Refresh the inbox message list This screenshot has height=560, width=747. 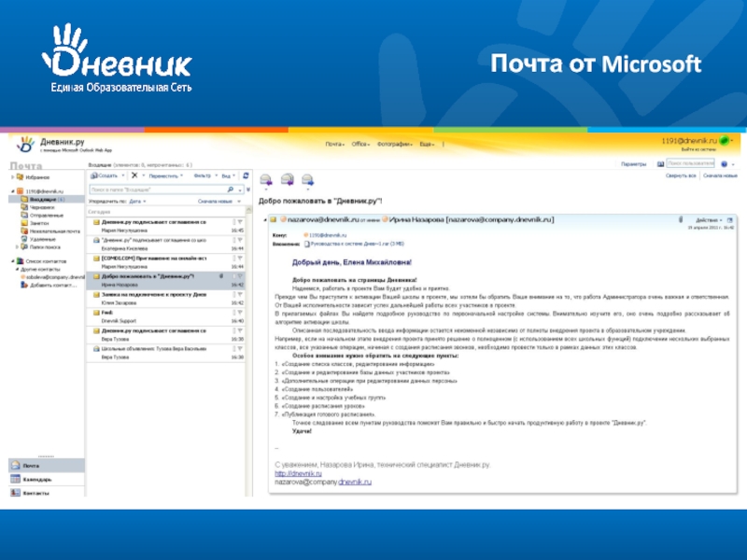246,175
